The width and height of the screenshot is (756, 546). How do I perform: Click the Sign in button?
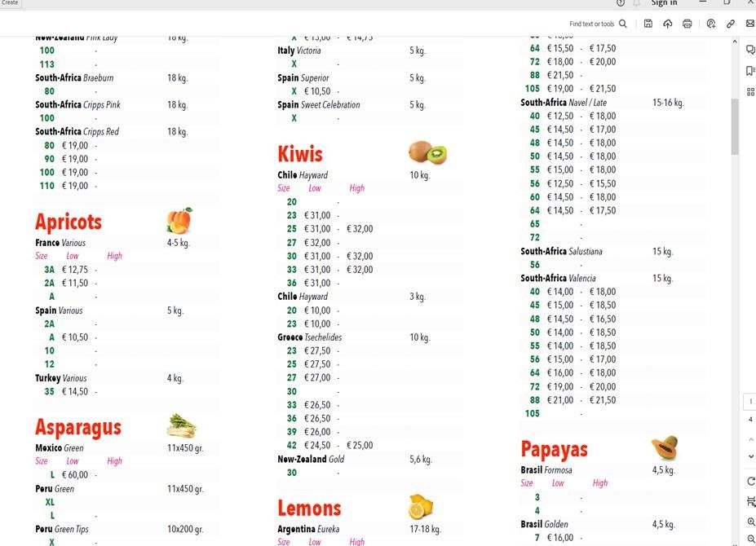coord(664,3)
